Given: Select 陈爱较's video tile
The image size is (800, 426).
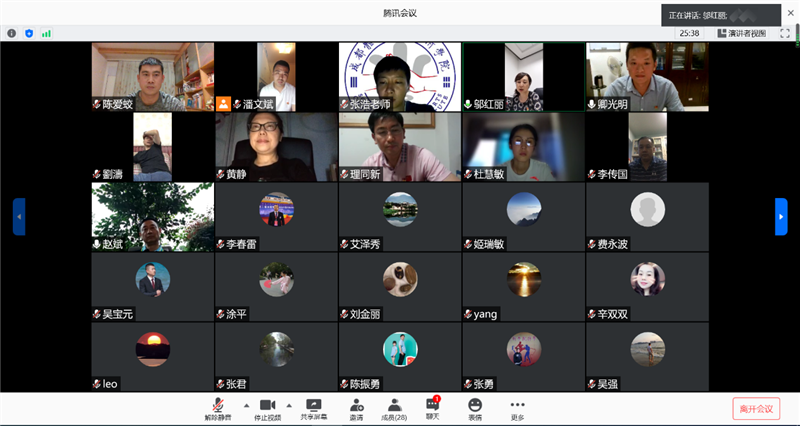Looking at the screenshot, I should coord(152,76).
